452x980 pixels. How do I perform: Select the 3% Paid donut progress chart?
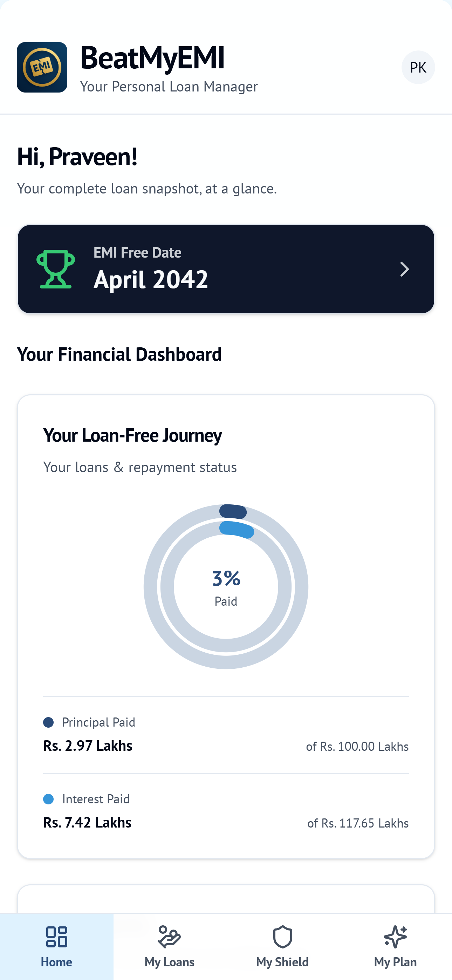click(226, 586)
